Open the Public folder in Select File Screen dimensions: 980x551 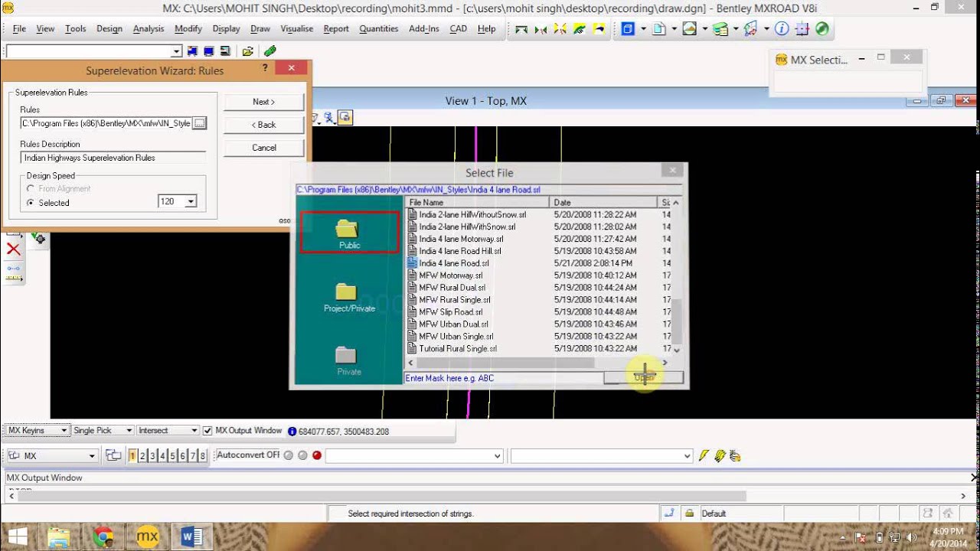[349, 233]
